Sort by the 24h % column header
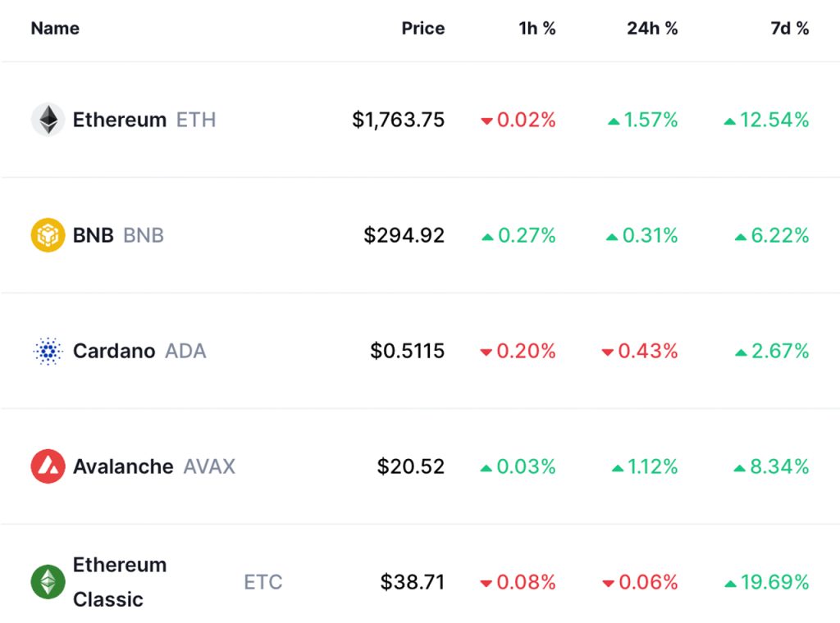 click(x=651, y=28)
